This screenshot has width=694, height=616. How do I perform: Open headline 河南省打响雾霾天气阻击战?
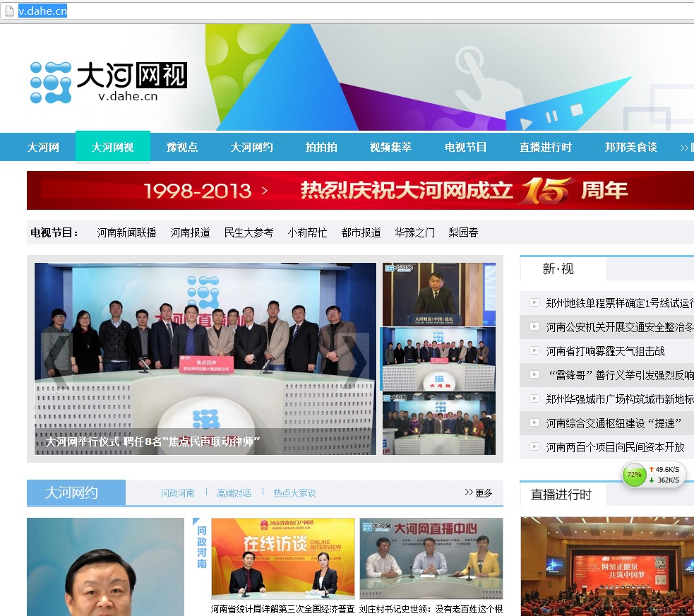click(x=605, y=351)
